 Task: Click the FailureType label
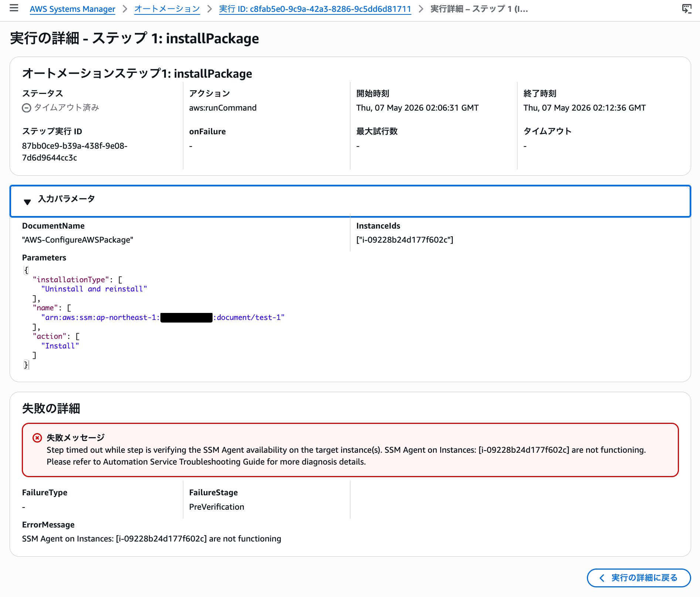tap(45, 492)
